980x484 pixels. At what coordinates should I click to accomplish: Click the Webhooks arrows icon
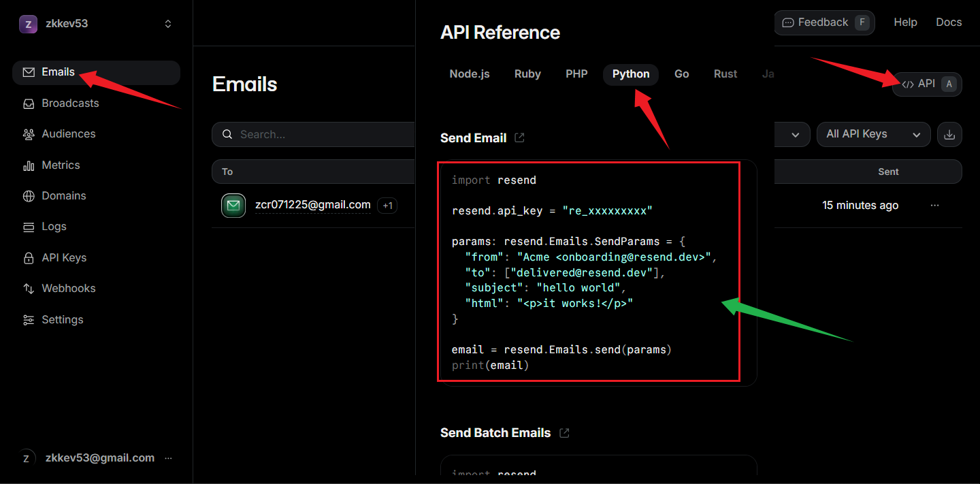point(29,289)
